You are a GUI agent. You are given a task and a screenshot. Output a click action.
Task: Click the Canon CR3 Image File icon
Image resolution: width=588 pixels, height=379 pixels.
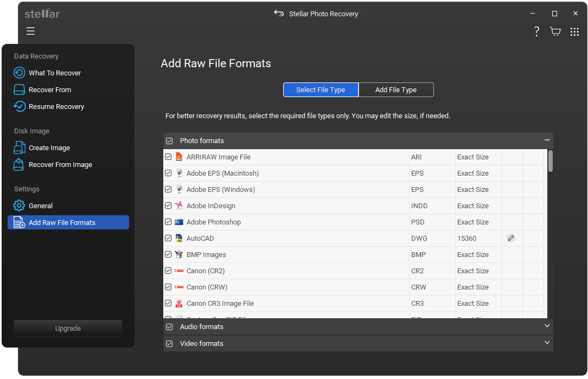179,303
